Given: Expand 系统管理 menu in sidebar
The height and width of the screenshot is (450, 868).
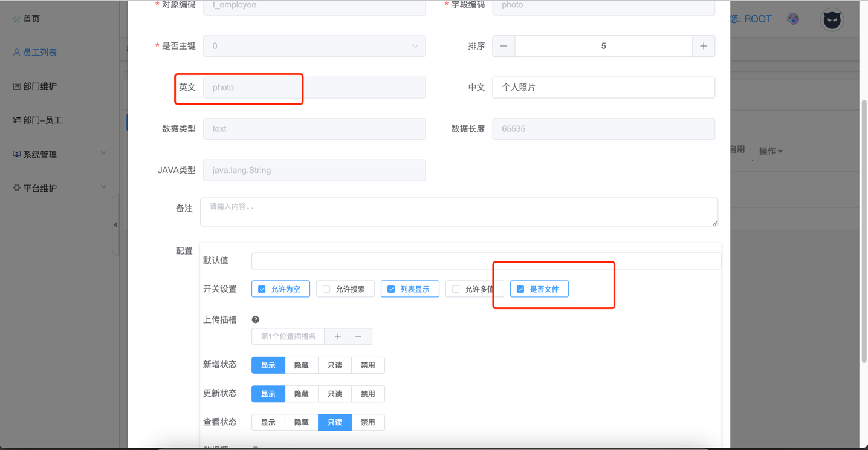Looking at the screenshot, I should click(x=59, y=154).
